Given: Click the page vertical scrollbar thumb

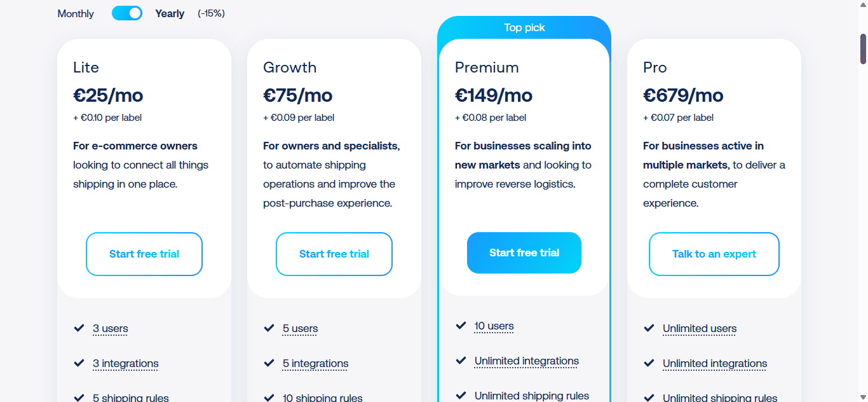Looking at the screenshot, I should point(864,49).
